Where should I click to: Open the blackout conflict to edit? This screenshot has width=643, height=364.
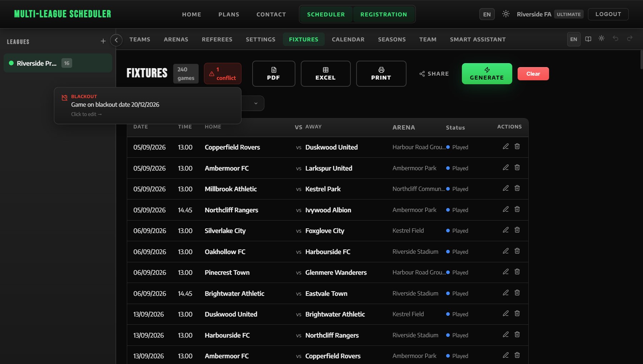[148, 106]
